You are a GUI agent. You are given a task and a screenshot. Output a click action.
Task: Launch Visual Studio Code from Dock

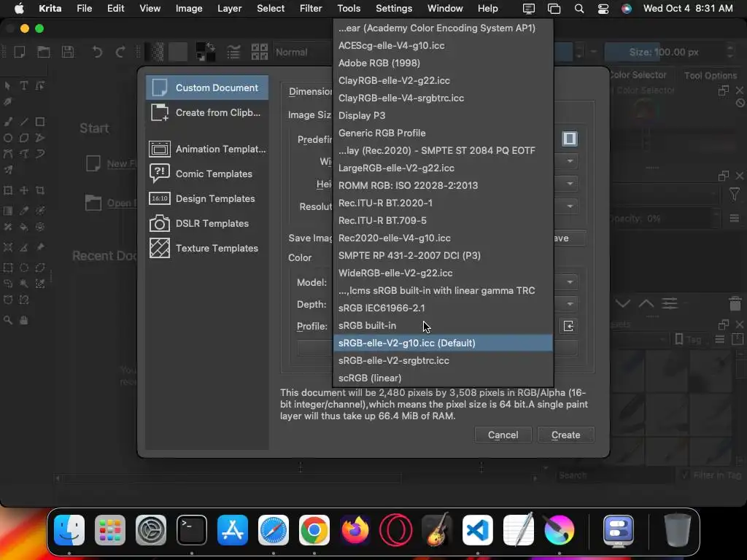click(477, 530)
